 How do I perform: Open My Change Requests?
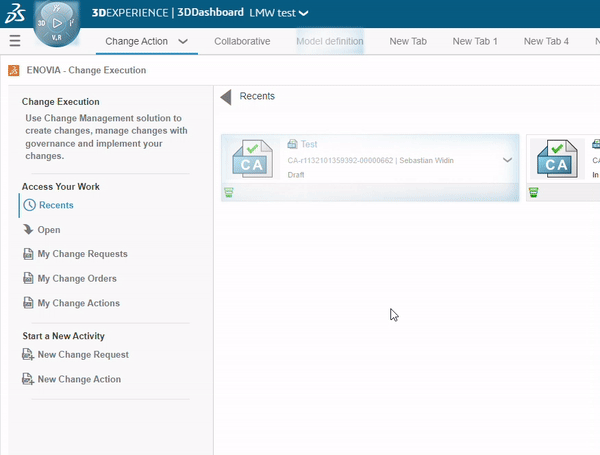pos(82,254)
